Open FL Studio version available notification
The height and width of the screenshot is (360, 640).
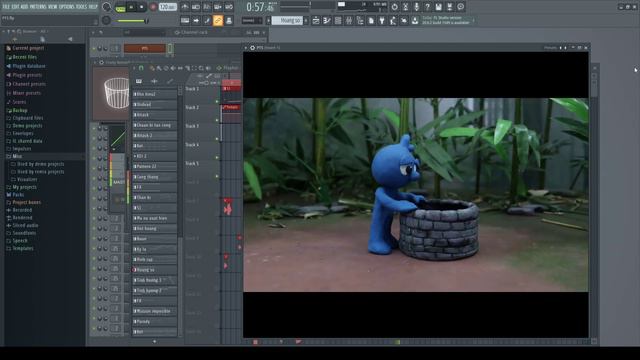446,20
